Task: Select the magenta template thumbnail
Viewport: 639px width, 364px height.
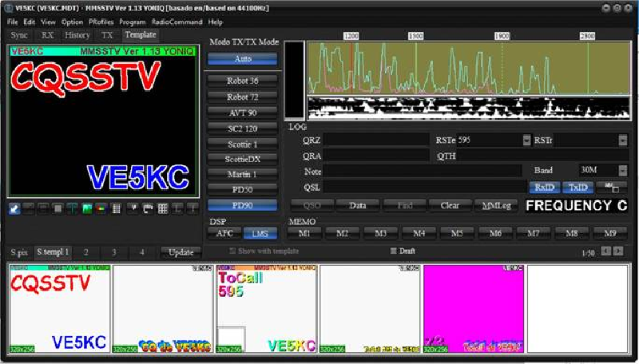Action: [474, 308]
